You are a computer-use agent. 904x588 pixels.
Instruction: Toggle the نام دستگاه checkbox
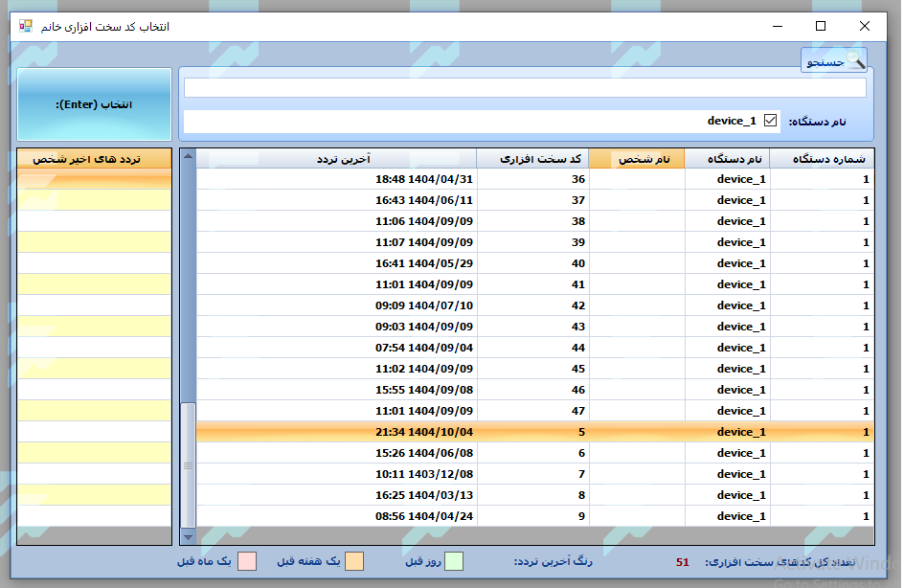tap(770, 121)
